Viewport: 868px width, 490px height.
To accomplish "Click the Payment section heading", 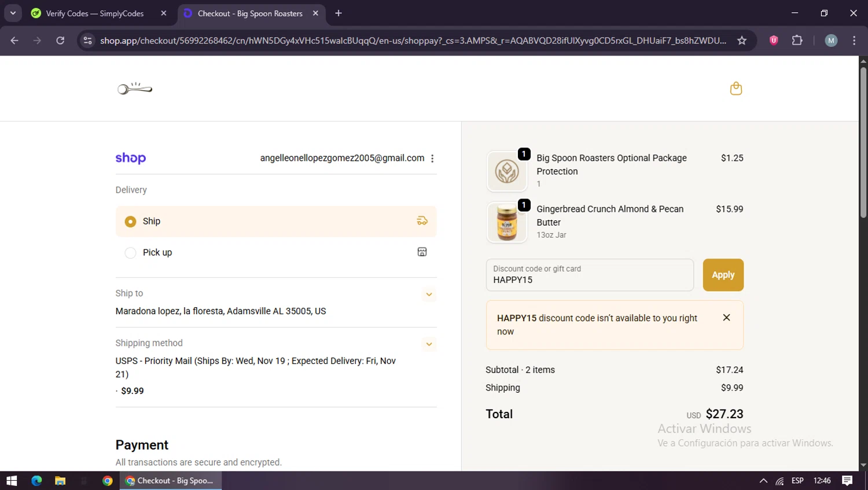I will (x=142, y=445).
